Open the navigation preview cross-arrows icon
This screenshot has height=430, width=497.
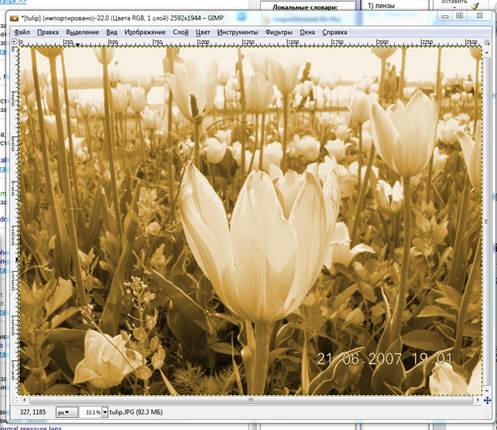(x=487, y=400)
